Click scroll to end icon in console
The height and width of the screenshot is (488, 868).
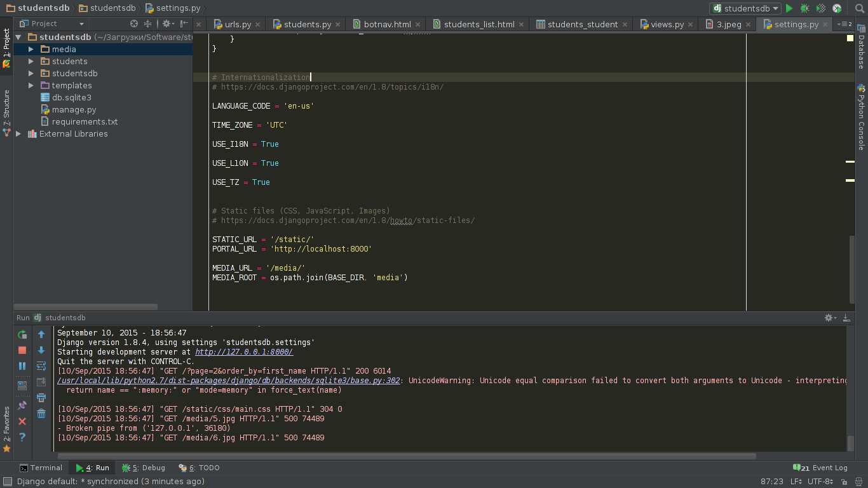pyautogui.click(x=41, y=382)
